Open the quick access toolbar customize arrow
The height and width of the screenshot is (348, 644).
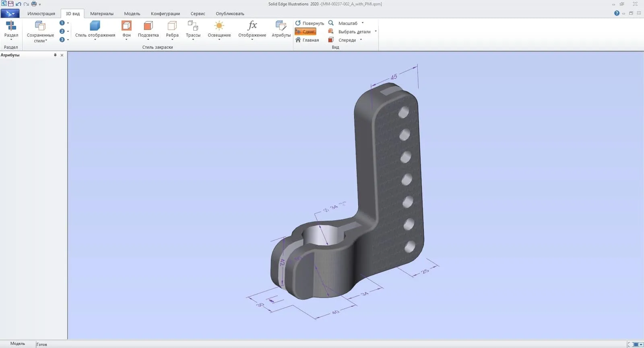[40, 4]
